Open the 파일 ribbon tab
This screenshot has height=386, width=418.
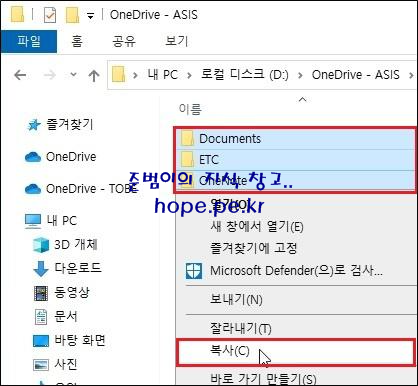pos(29,41)
